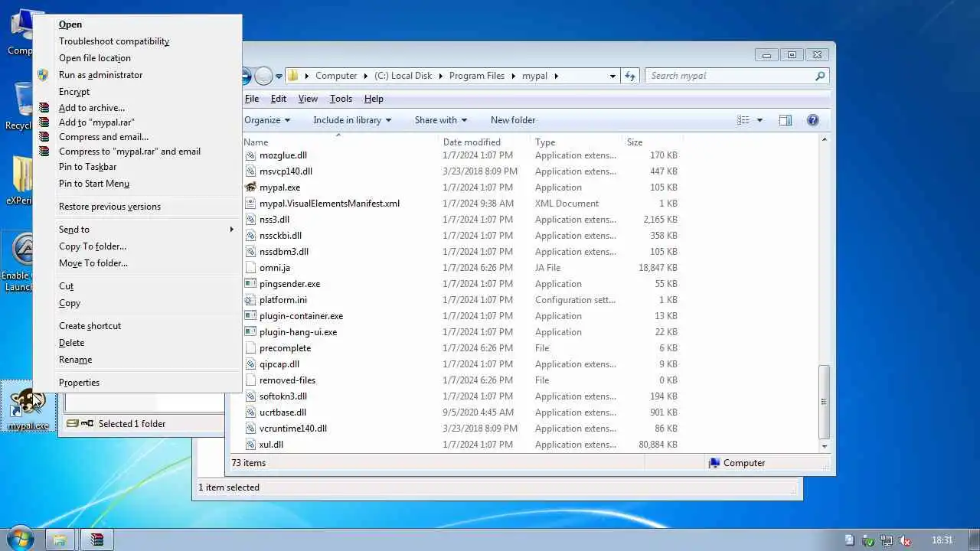980x551 pixels.
Task: Select vcruntime140.dll in the list
Action: 293,429
